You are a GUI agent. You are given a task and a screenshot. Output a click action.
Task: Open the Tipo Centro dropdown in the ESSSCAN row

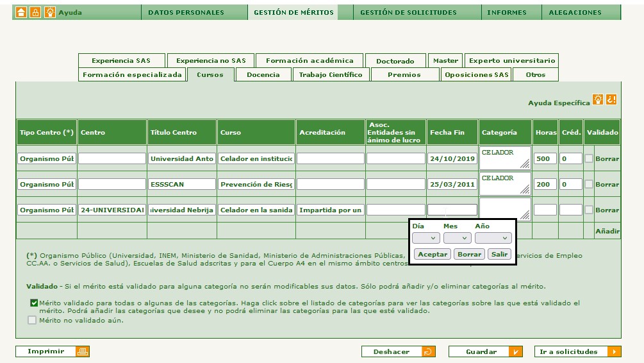click(x=47, y=184)
